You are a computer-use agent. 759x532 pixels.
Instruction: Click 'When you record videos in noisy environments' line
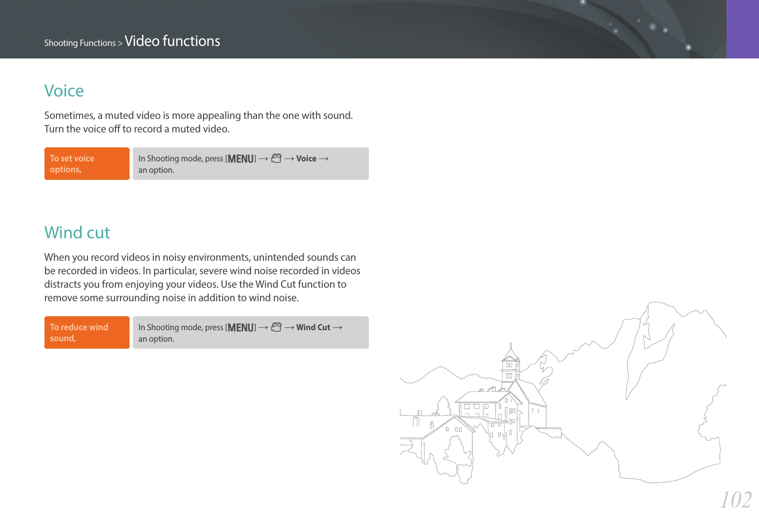tap(200, 257)
